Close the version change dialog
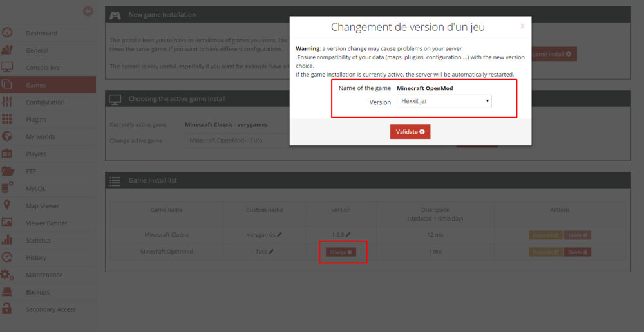The width and height of the screenshot is (644, 332). point(522,26)
